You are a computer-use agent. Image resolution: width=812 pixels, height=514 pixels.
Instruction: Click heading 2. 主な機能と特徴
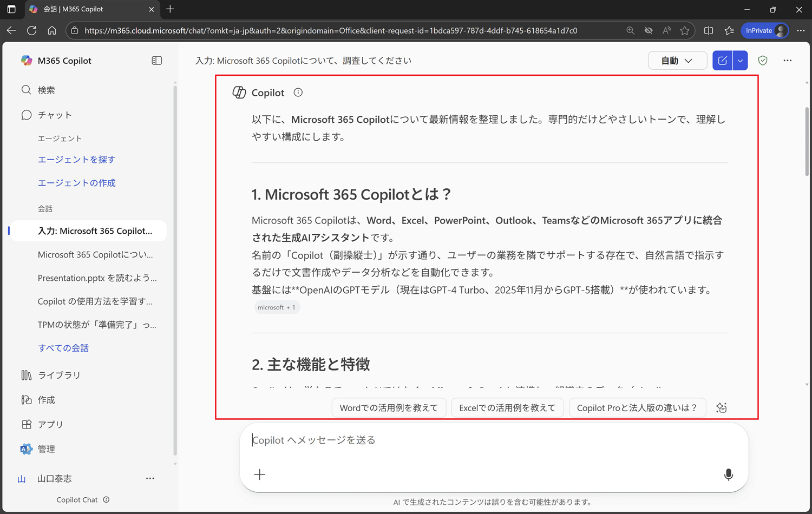click(311, 364)
